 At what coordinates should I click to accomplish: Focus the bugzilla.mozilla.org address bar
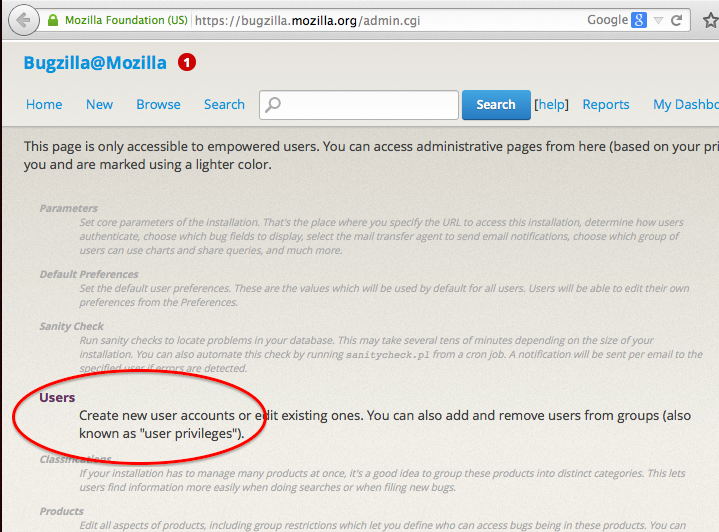click(x=307, y=21)
